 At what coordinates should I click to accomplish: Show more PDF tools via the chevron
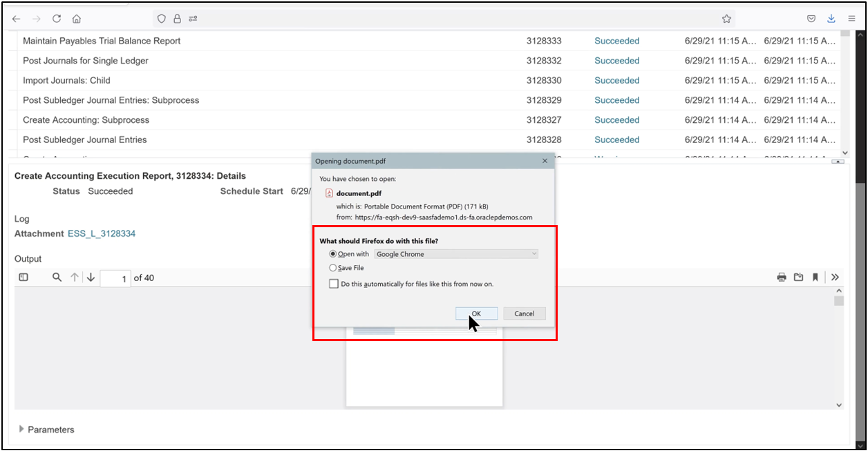pos(835,277)
